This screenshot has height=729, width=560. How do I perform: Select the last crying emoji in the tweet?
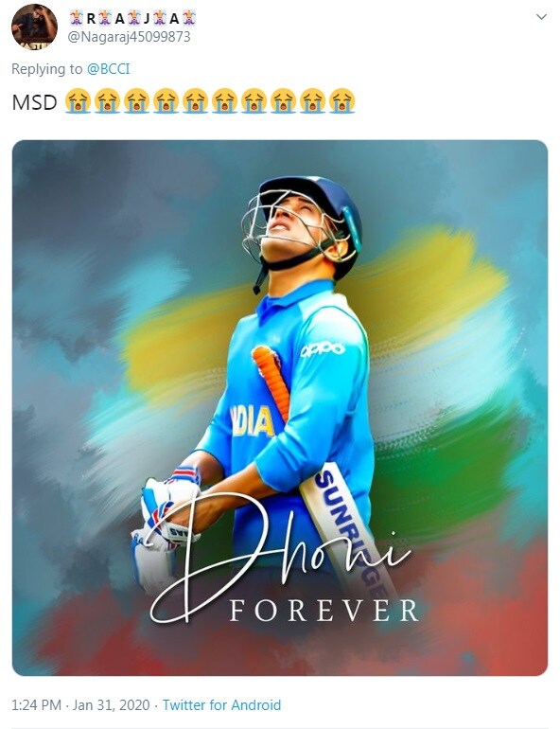click(x=342, y=101)
